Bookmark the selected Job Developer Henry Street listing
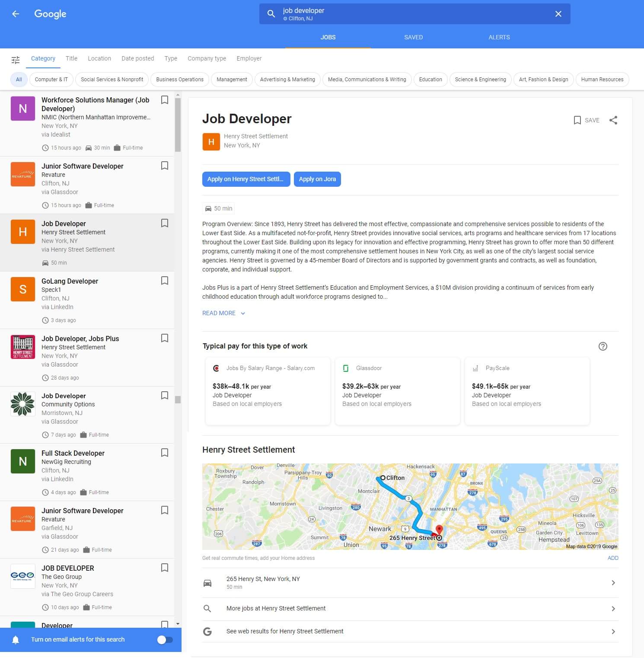Image resolution: width=644 pixels, height=658 pixels. 165,223
